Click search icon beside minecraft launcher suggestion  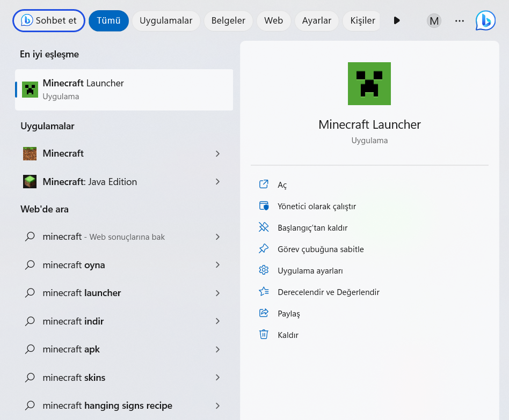tap(30, 292)
